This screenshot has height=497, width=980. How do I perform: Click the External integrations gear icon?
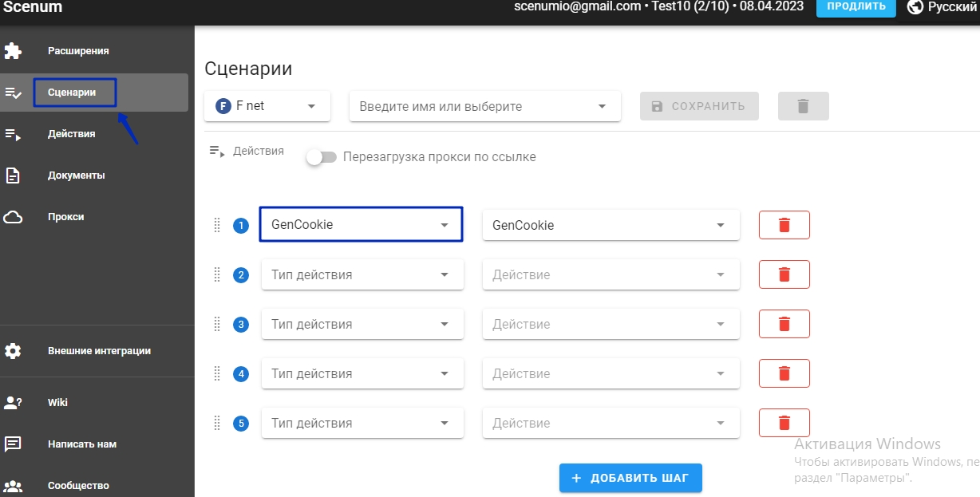coord(13,351)
